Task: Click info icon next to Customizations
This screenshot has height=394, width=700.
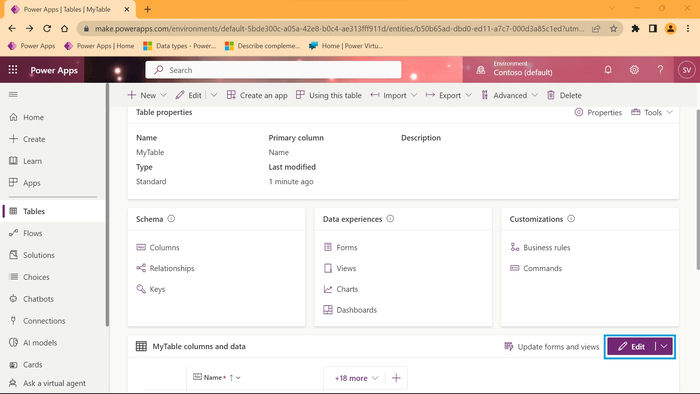Action: (x=571, y=219)
